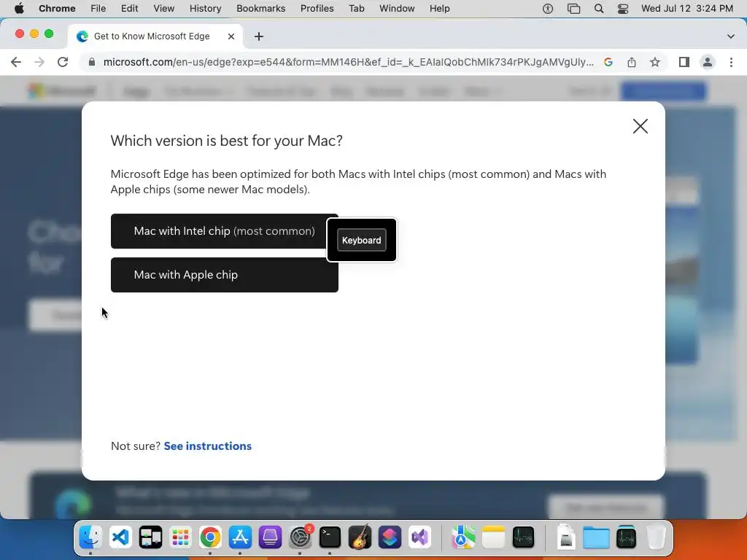Bookmark this page with star icon
The height and width of the screenshot is (560, 747).
tap(655, 62)
